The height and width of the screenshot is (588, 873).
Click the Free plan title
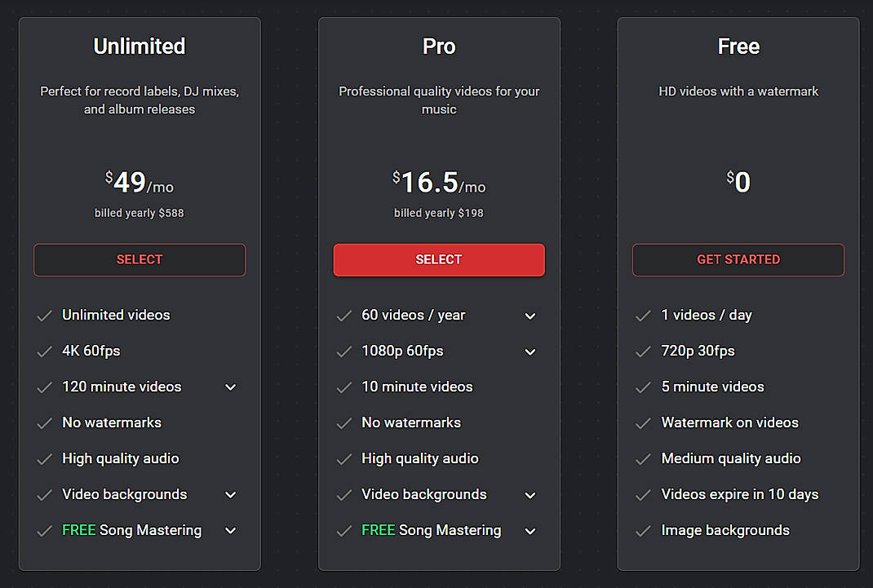pyautogui.click(x=738, y=46)
